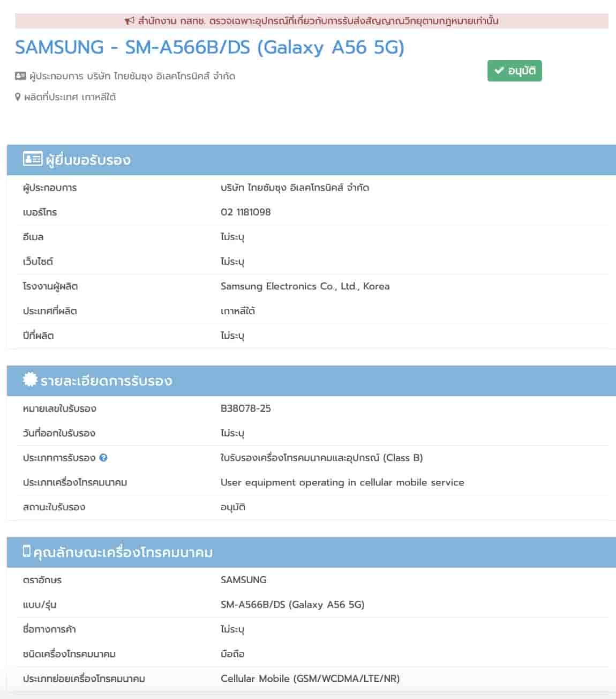Open the help icon next to ประเภทการรับรอง

pyautogui.click(x=103, y=458)
